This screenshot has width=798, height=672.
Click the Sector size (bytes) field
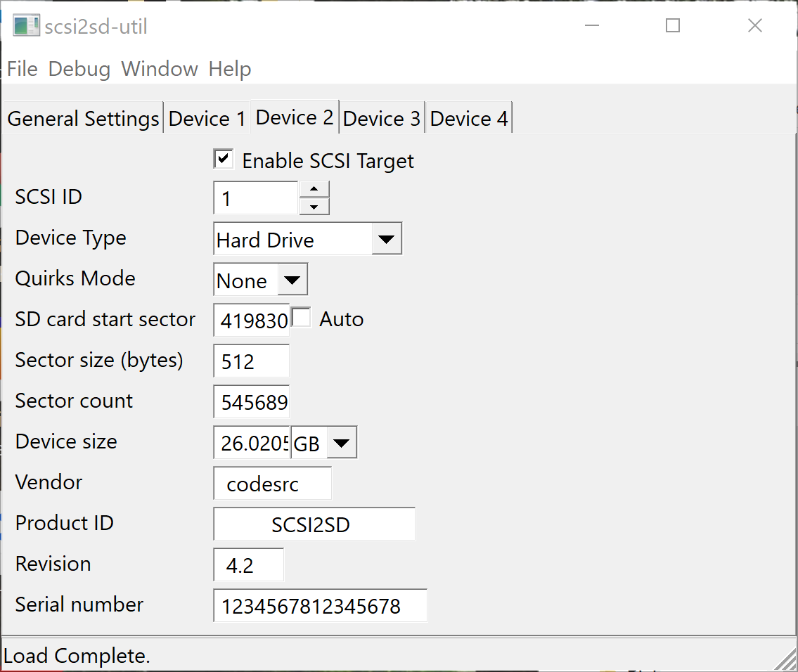pos(252,361)
